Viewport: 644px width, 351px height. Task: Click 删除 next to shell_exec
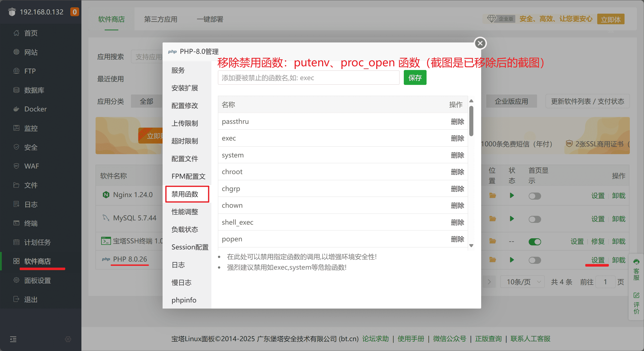[x=457, y=222]
